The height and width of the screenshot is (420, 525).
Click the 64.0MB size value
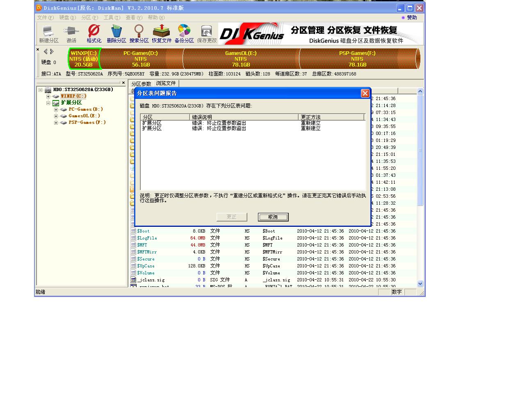[x=198, y=238]
